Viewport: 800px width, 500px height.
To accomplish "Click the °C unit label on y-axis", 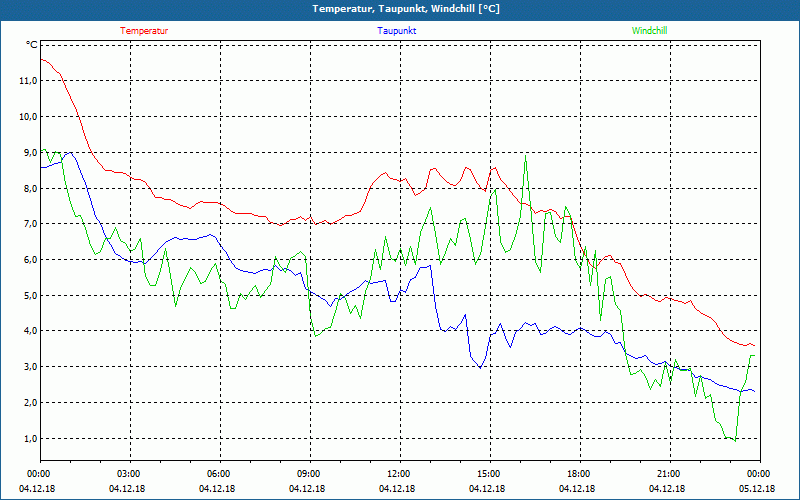I will 32,45.
